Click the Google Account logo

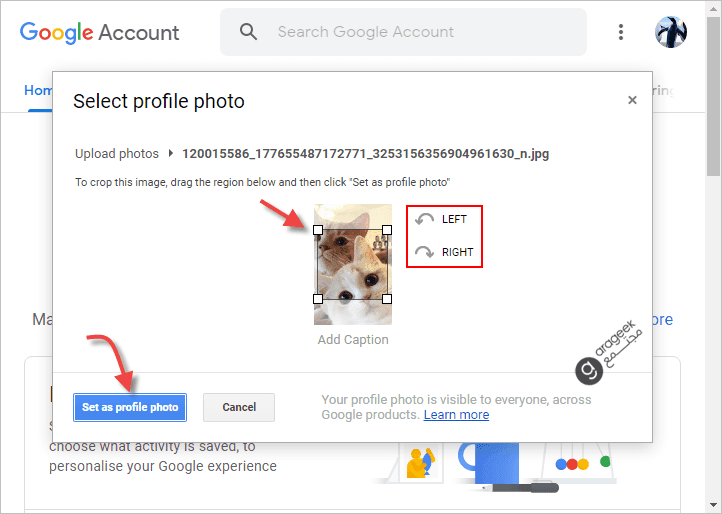pyautogui.click(x=100, y=32)
